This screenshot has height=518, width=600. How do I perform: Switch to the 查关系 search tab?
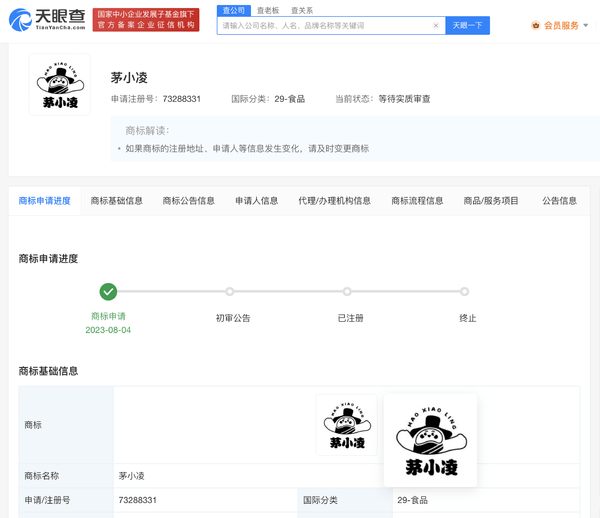click(302, 10)
